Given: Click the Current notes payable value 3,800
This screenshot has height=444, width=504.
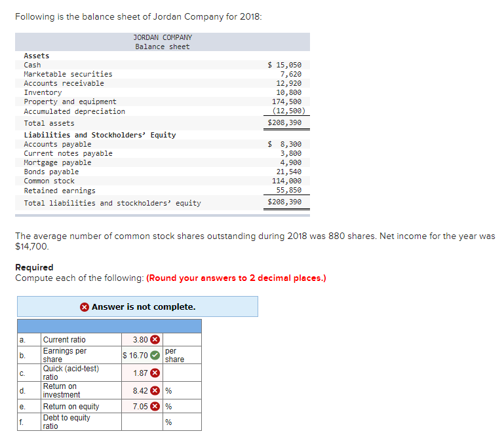Looking at the screenshot, I should 290,153.
